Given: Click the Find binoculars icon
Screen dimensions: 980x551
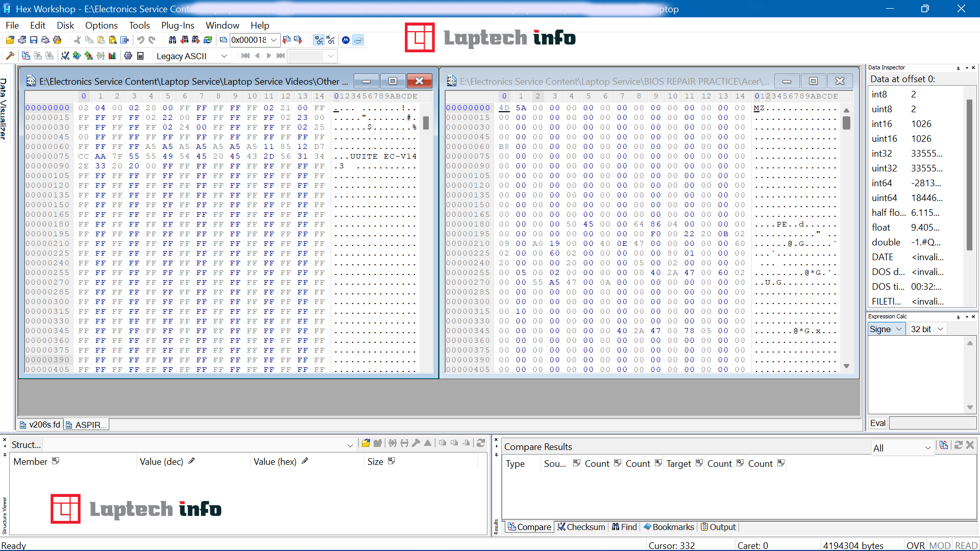Looking at the screenshot, I should click(173, 40).
